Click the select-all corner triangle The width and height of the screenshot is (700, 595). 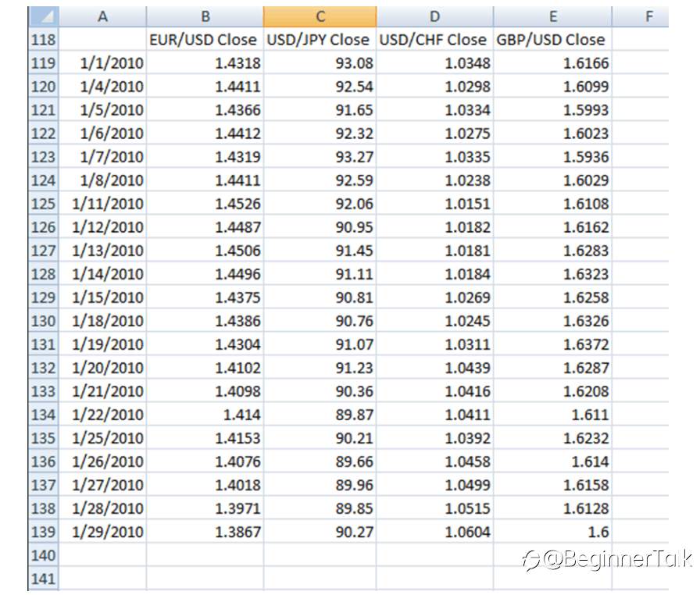[x=43, y=17]
